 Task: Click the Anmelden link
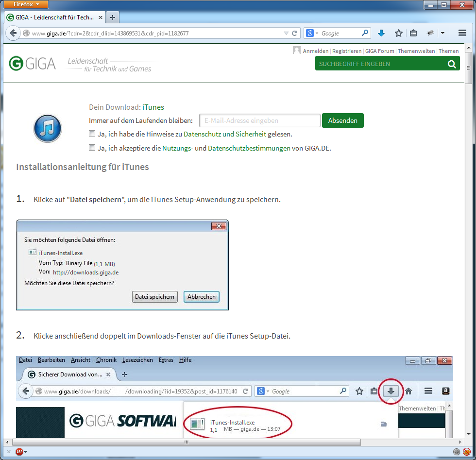tap(316, 51)
